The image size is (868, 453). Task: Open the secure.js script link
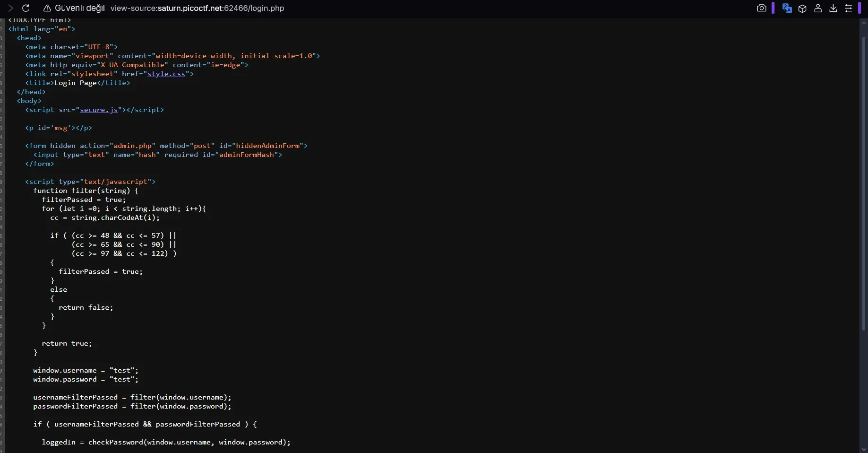pos(99,110)
